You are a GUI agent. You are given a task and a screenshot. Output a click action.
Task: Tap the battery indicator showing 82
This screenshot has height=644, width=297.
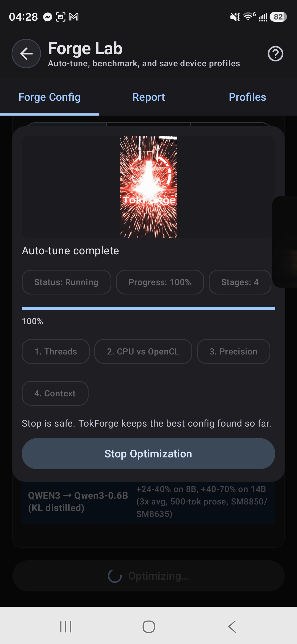pyautogui.click(x=277, y=17)
